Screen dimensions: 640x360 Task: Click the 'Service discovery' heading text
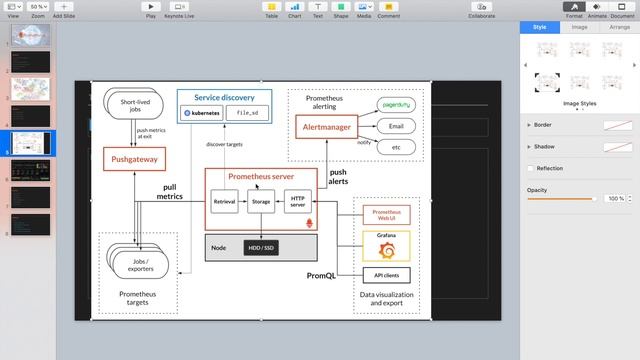[x=224, y=98]
